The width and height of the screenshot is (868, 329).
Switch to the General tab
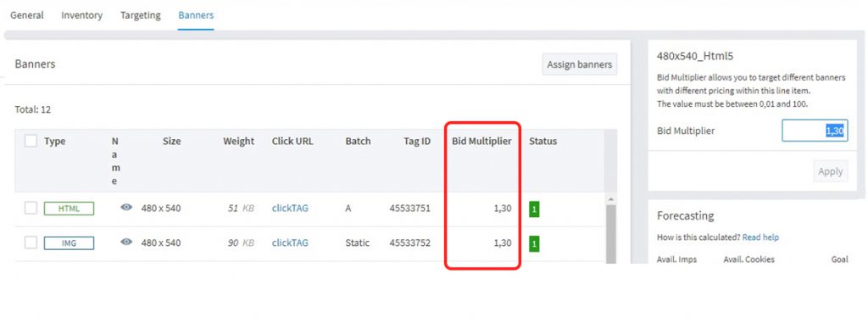[27, 15]
